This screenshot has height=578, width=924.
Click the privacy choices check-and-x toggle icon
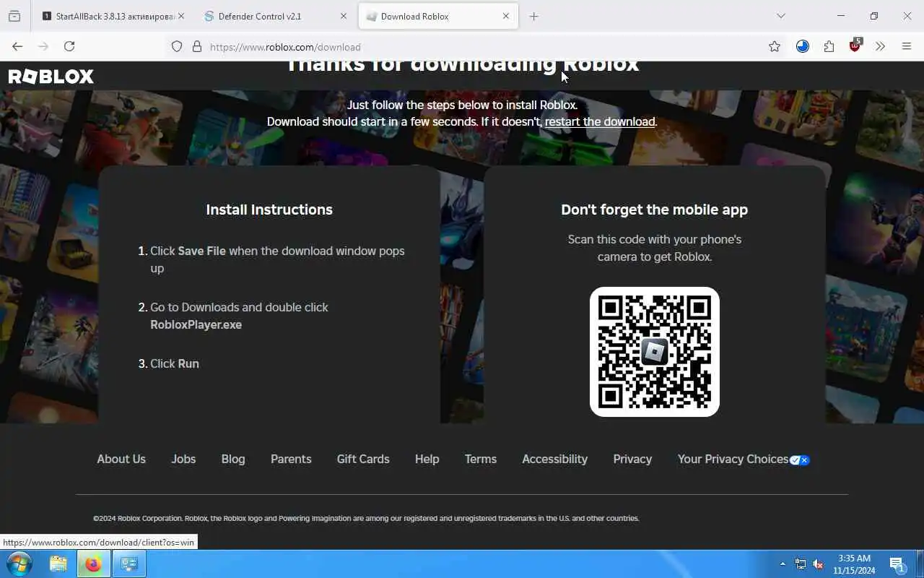800,460
